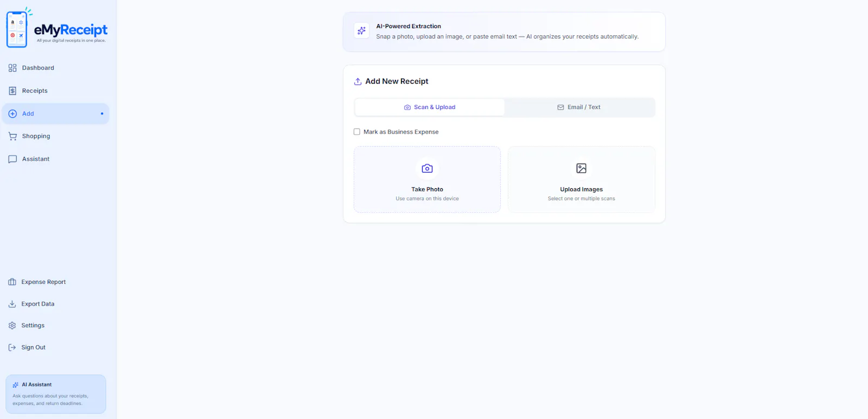Click the Shopping cart icon

[x=12, y=136]
